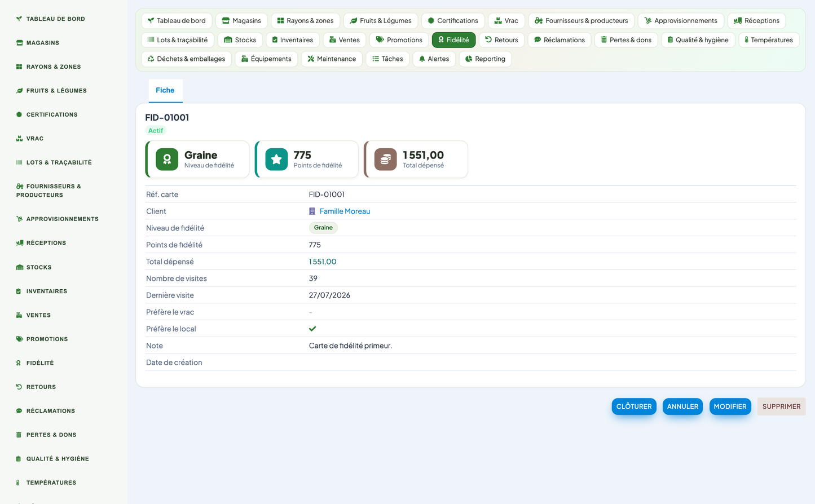Image resolution: width=815 pixels, height=504 pixels.
Task: Click the building icon beside Famille Moreau
Action: click(x=312, y=211)
